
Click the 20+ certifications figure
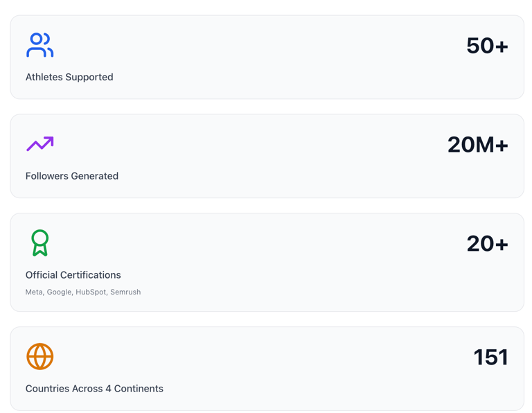(487, 244)
